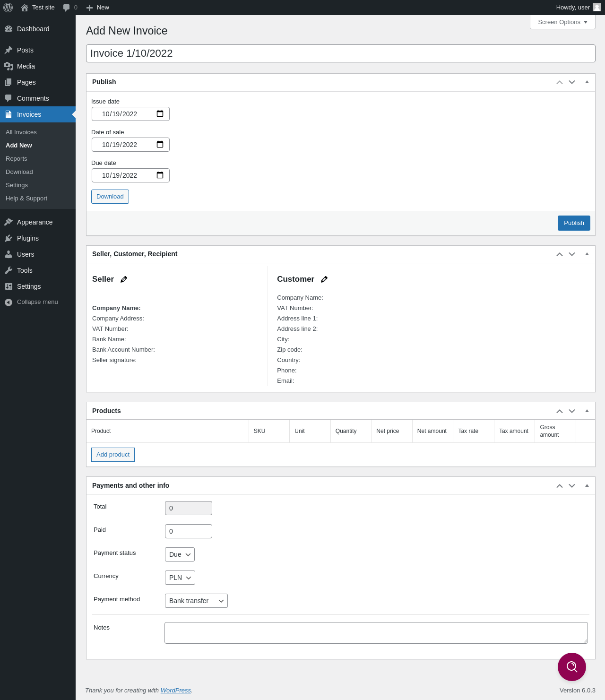
Task: Expand the Payment method dropdown
Action: click(x=196, y=601)
